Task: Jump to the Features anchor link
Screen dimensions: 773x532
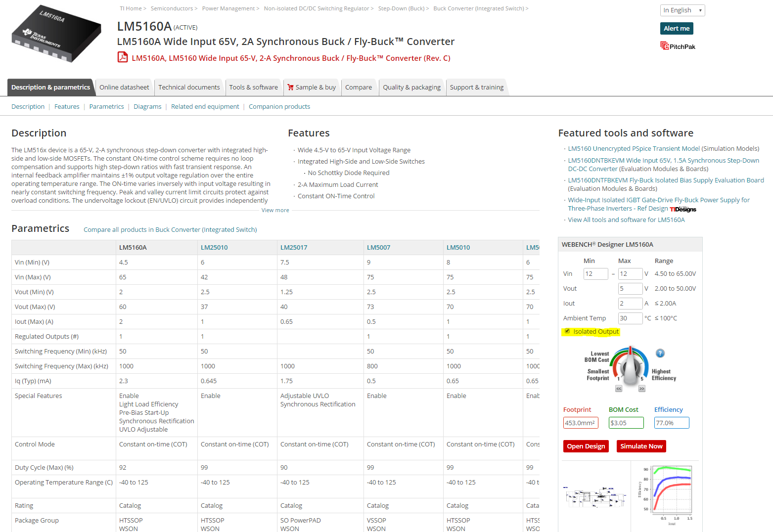Action: click(67, 106)
